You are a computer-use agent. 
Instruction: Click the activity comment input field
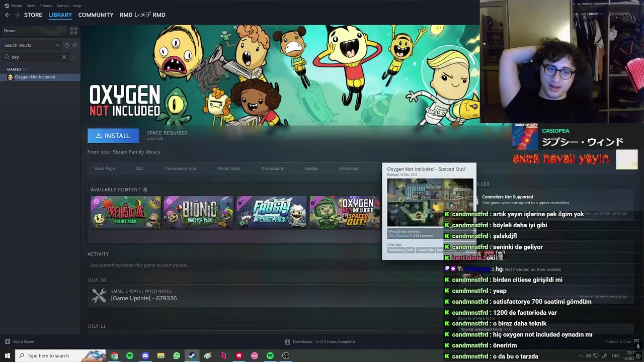click(x=262, y=265)
